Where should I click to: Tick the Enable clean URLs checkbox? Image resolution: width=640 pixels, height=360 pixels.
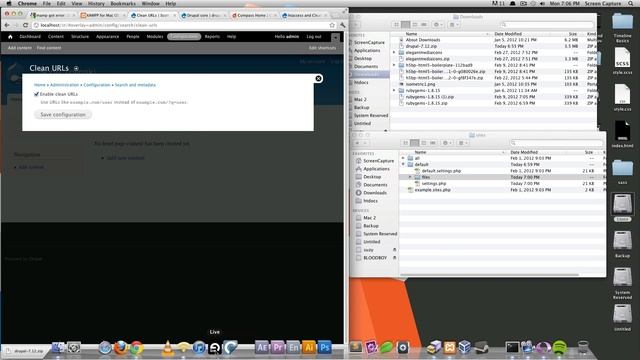point(36,94)
